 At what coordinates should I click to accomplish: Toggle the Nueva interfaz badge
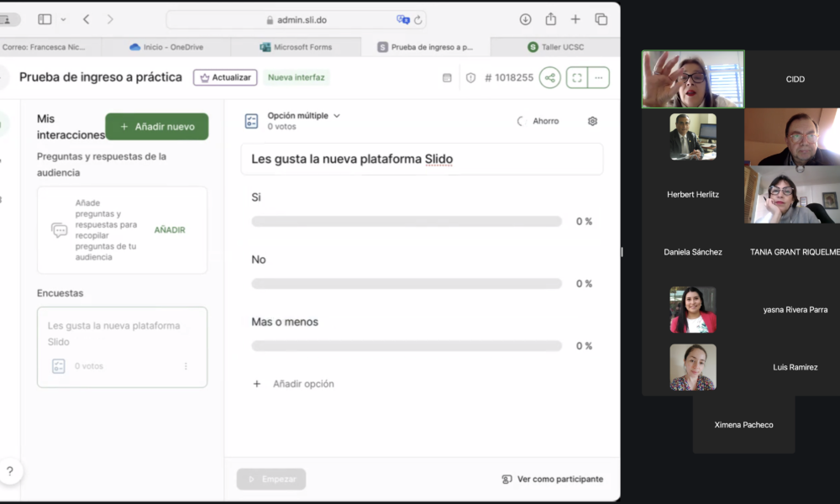coord(297,77)
